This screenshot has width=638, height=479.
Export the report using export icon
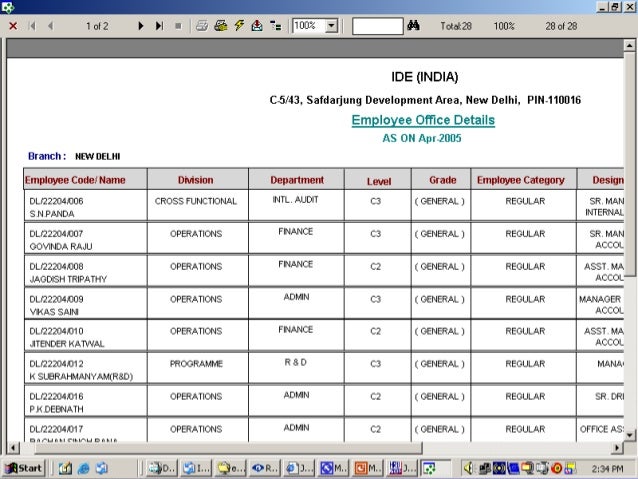pyautogui.click(x=257, y=26)
